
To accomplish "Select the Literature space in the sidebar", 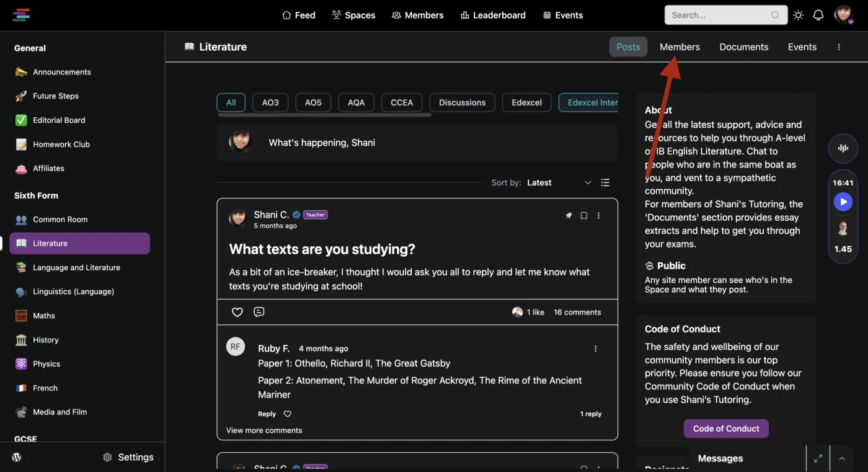I will pos(79,243).
